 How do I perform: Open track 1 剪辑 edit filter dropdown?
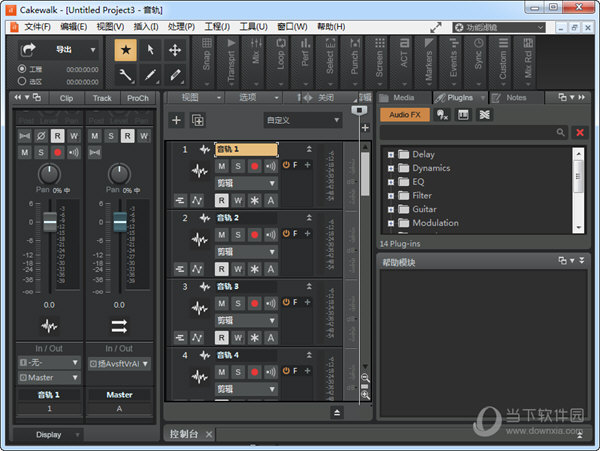246,183
